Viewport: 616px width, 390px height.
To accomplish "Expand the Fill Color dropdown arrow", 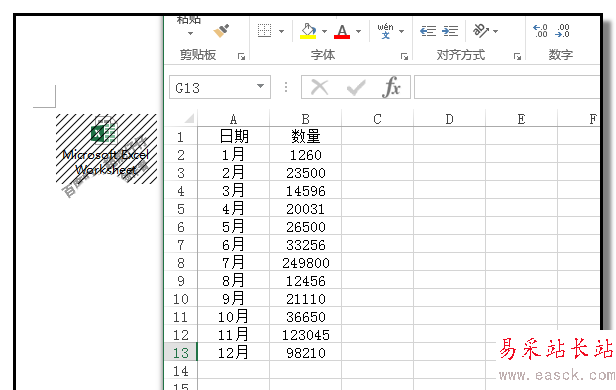I will coord(324,31).
